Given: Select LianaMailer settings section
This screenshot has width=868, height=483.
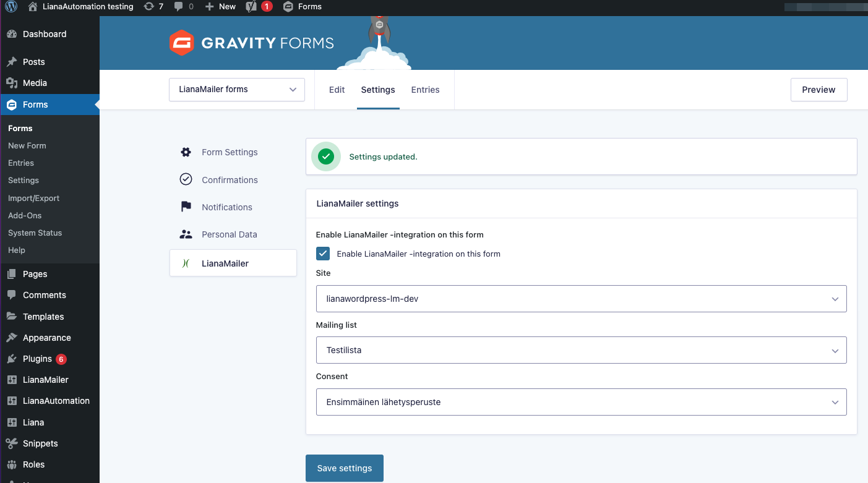Looking at the screenshot, I should click(x=233, y=263).
